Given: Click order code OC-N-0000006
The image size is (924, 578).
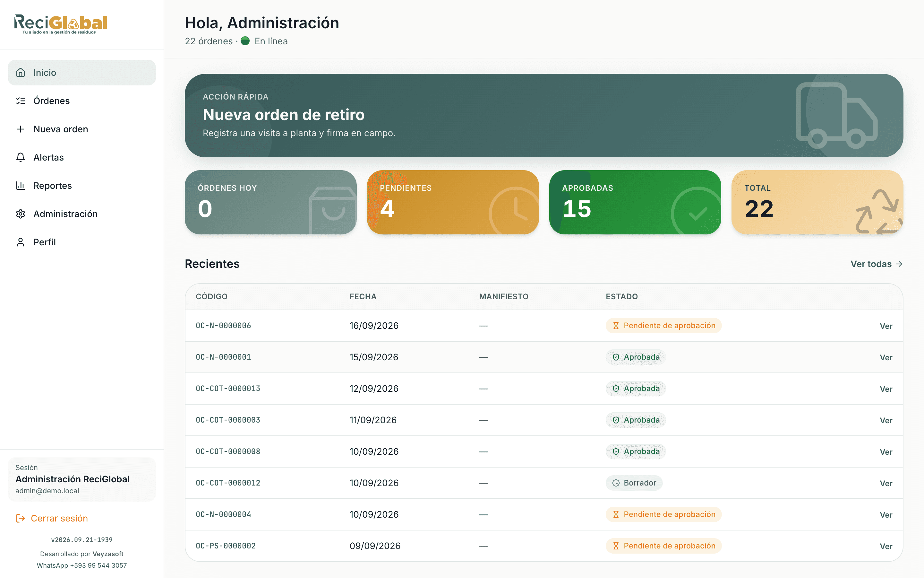Looking at the screenshot, I should pyautogui.click(x=223, y=326).
